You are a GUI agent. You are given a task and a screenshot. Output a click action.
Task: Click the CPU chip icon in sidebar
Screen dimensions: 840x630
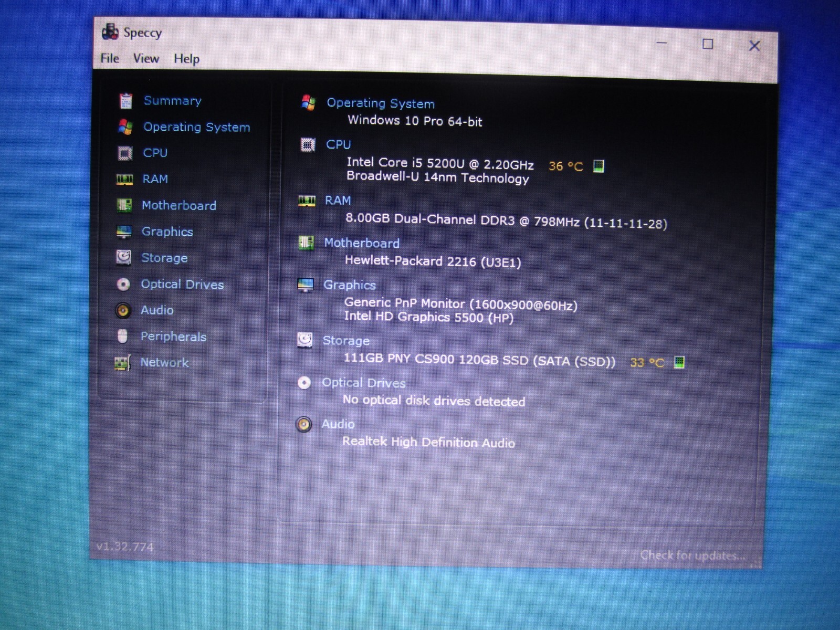(x=125, y=153)
